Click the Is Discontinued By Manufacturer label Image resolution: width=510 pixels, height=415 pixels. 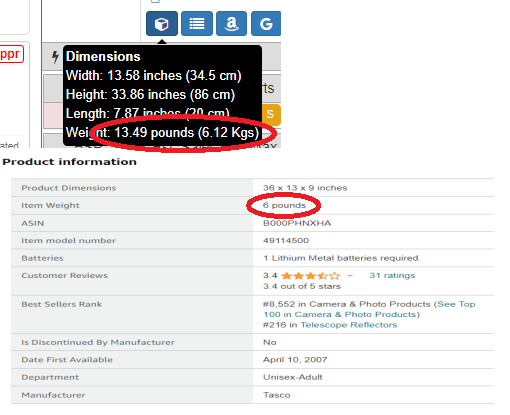(98, 342)
